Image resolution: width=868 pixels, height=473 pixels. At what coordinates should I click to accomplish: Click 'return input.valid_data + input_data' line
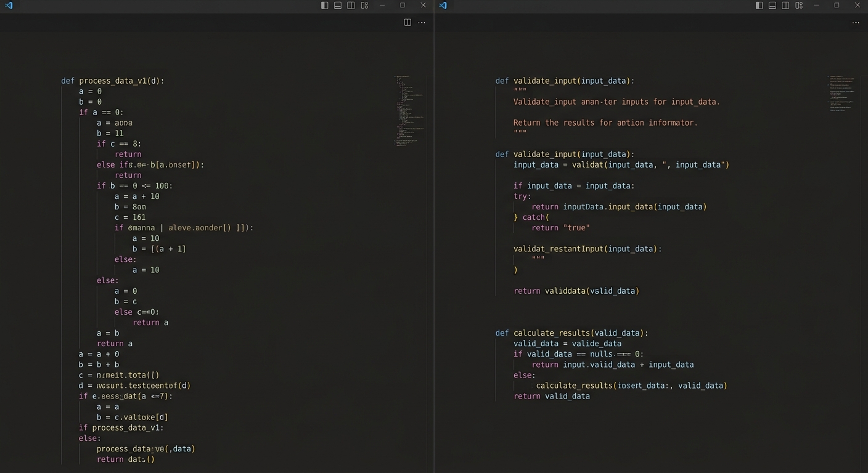[x=613, y=365]
